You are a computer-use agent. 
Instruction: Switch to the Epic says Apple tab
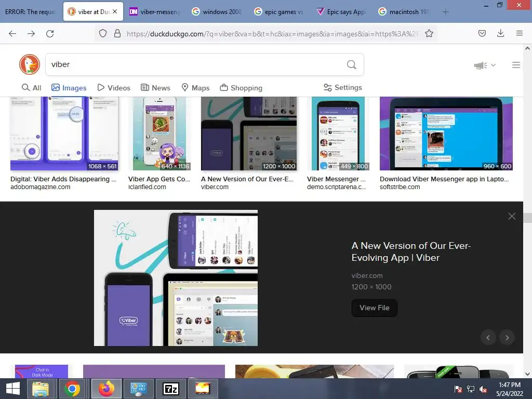point(341,12)
